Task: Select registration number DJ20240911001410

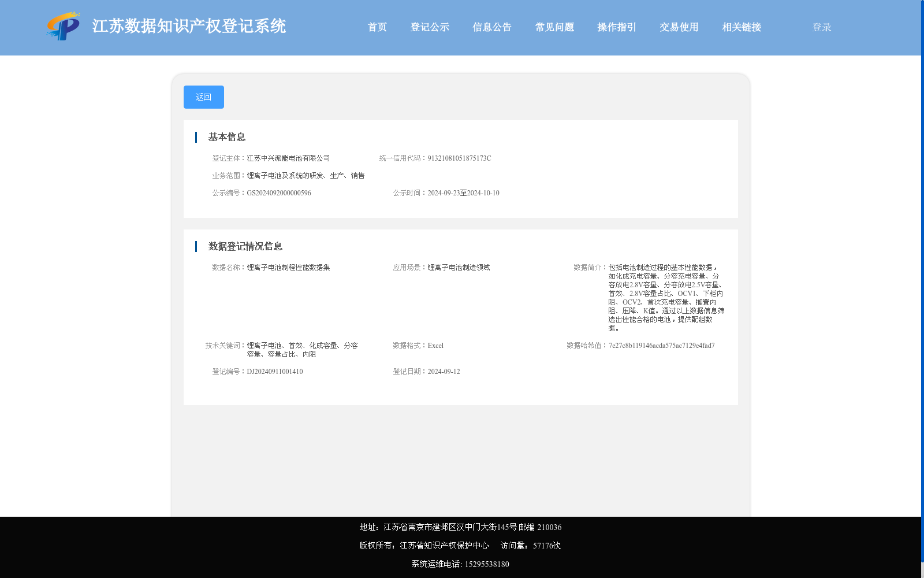Action: pos(275,372)
